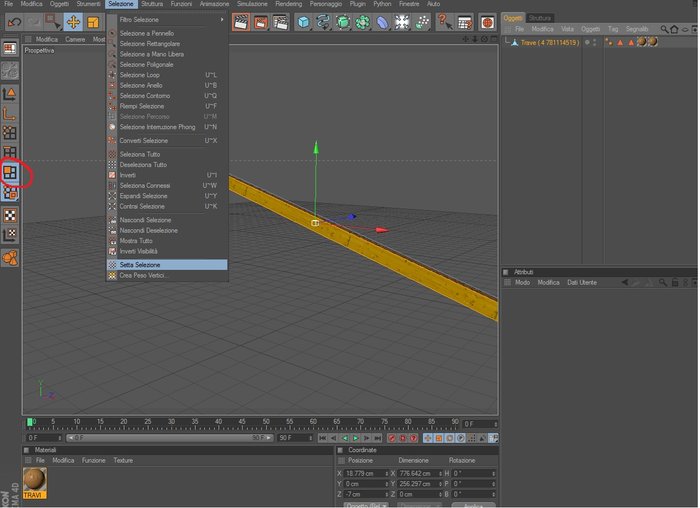Image resolution: width=700 pixels, height=508 pixels.
Task: Click stepper on end frame 90 F field
Action: (311, 438)
